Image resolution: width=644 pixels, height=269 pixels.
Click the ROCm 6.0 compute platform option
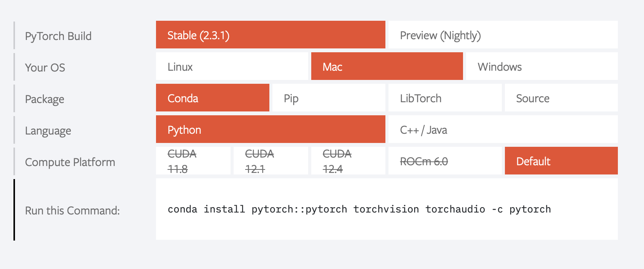445,161
